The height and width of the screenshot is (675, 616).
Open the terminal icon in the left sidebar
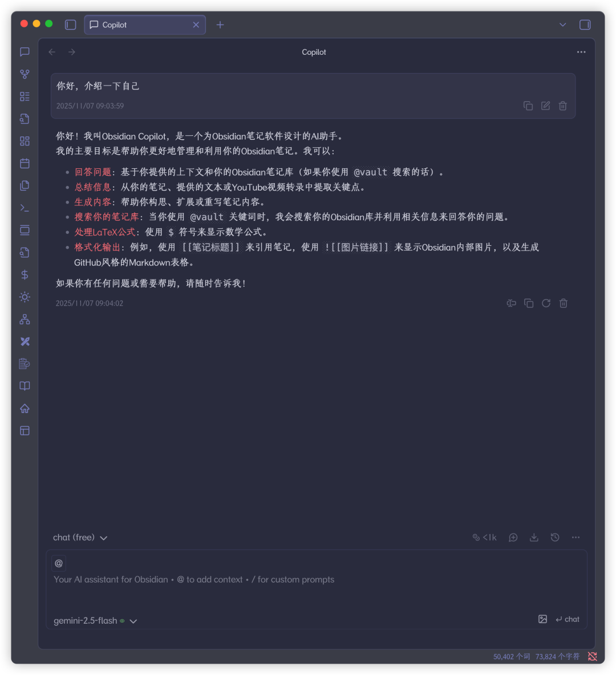[x=25, y=208]
